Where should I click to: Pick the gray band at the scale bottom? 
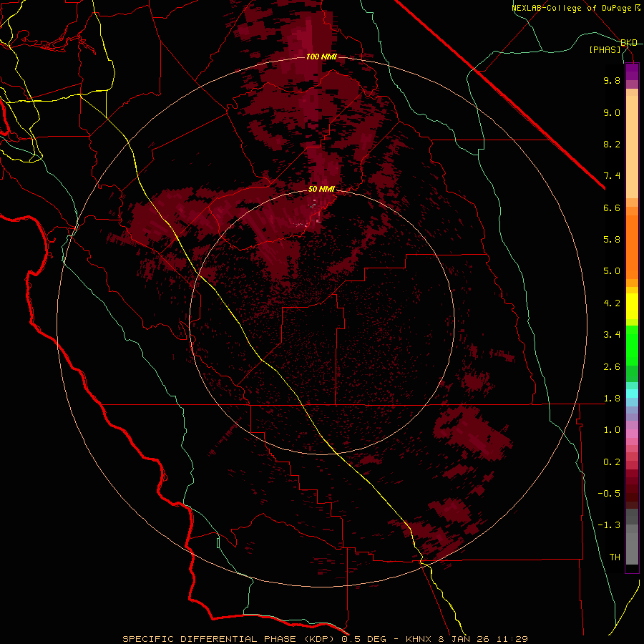pyautogui.click(x=632, y=548)
